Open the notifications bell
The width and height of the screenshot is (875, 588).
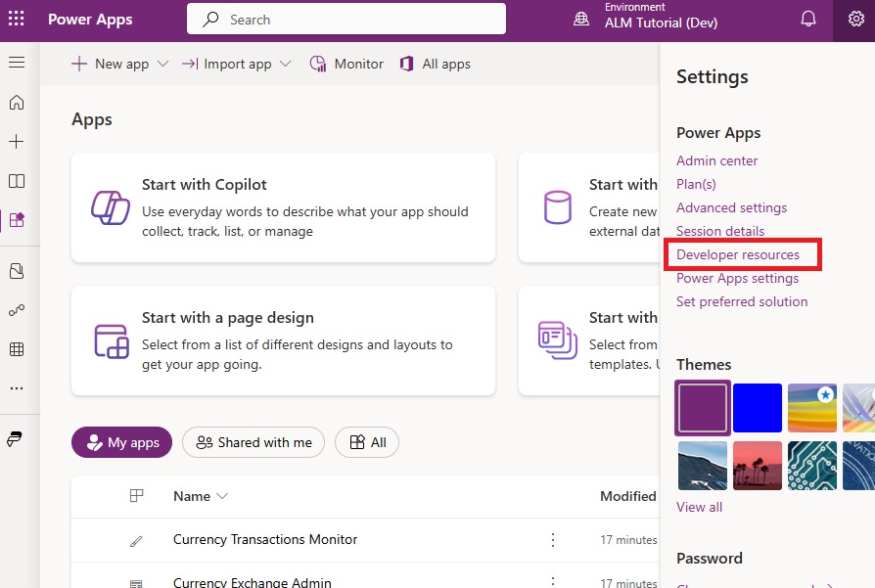(808, 20)
